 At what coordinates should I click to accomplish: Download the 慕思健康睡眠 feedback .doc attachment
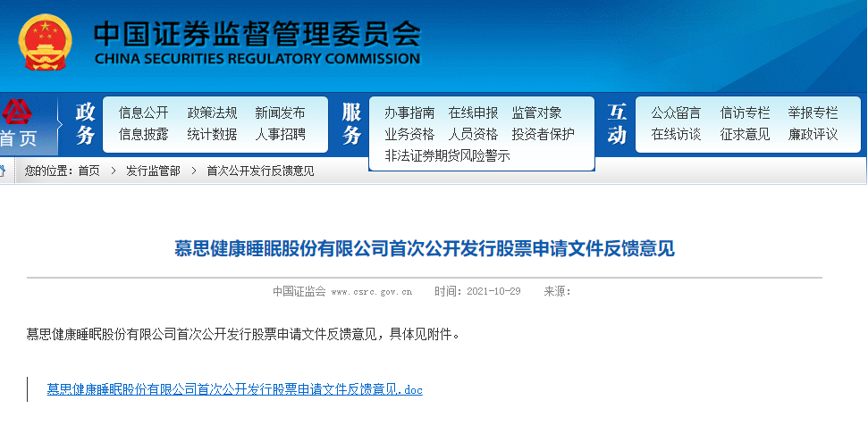point(235,389)
